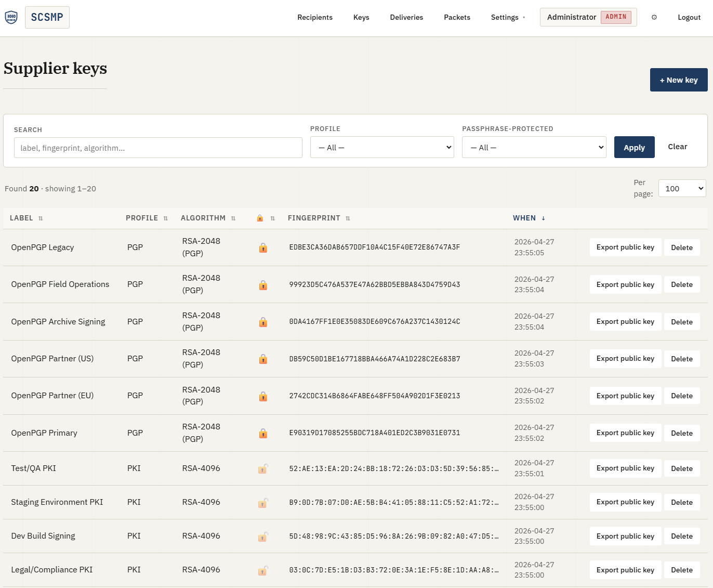Delete the OpenPGP Field Operations key
713x588 pixels.
(682, 284)
